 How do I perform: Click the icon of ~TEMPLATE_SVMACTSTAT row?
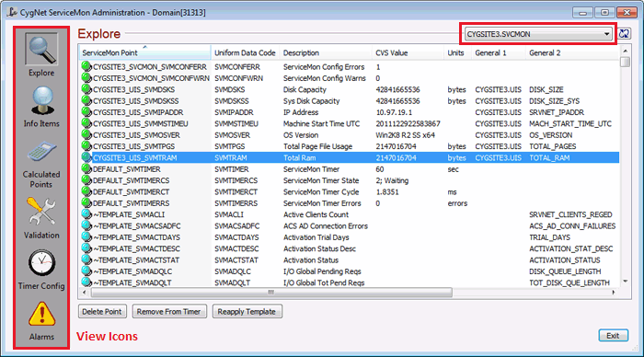[86, 259]
